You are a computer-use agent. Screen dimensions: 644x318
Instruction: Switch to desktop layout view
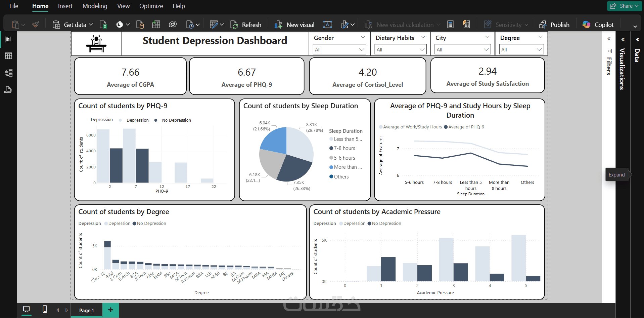click(26, 309)
